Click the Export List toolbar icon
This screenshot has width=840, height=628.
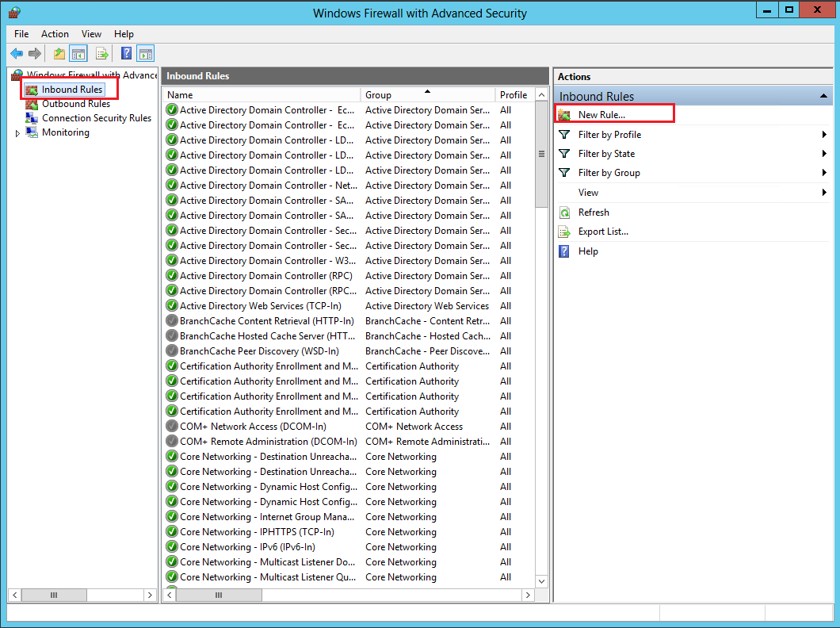[x=101, y=54]
